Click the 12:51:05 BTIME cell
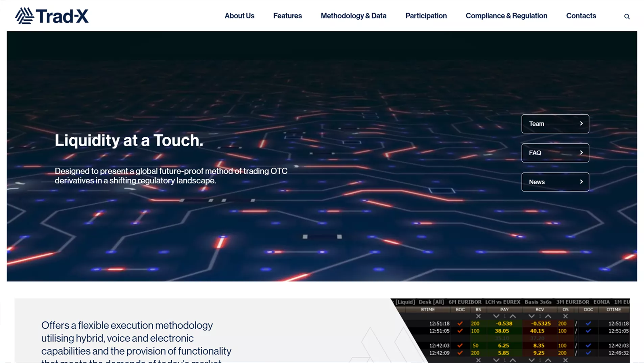644x363 pixels. (439, 331)
